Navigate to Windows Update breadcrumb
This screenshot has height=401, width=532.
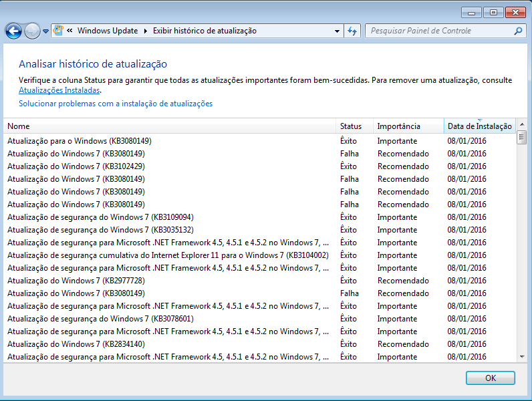(x=108, y=31)
